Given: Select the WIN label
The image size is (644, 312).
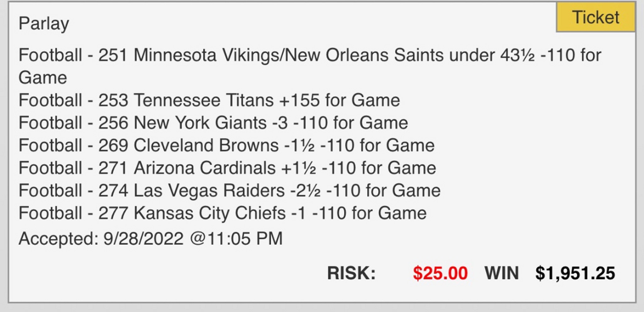Looking at the screenshot, I should pos(502,273).
